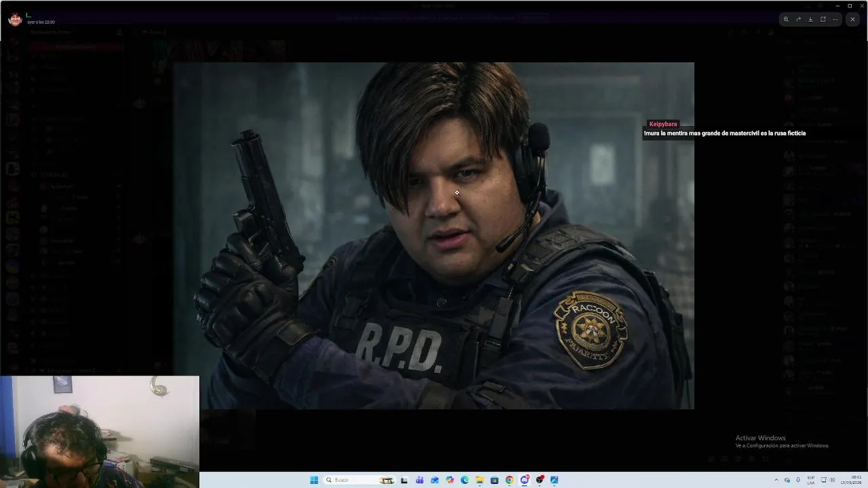The width and height of the screenshot is (868, 488).
Task: Open the three-dots more options menu
Action: (x=835, y=19)
